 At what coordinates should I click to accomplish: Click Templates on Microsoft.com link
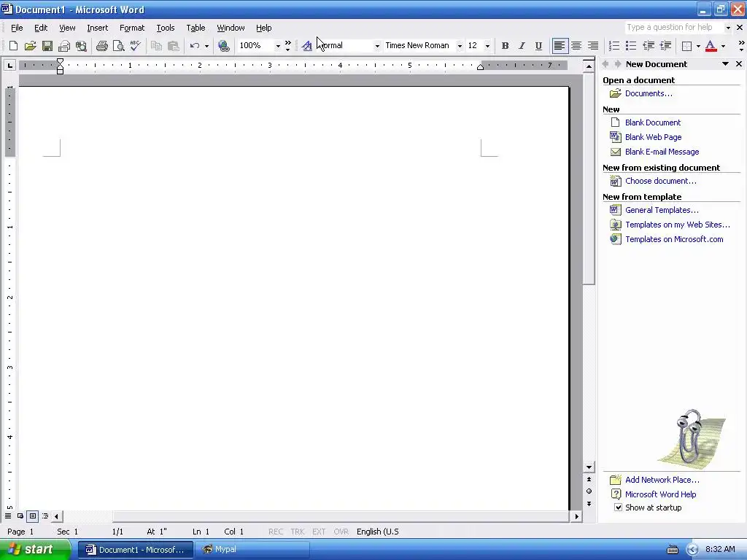[674, 239]
